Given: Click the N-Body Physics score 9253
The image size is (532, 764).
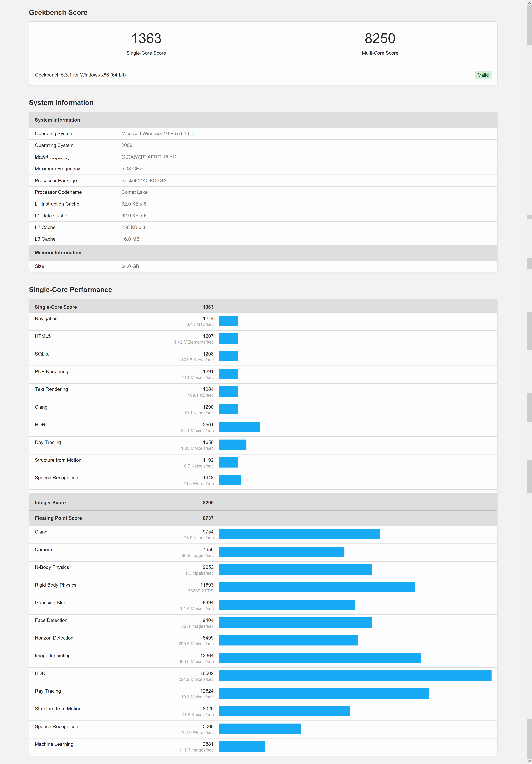Looking at the screenshot, I should click(x=208, y=567).
